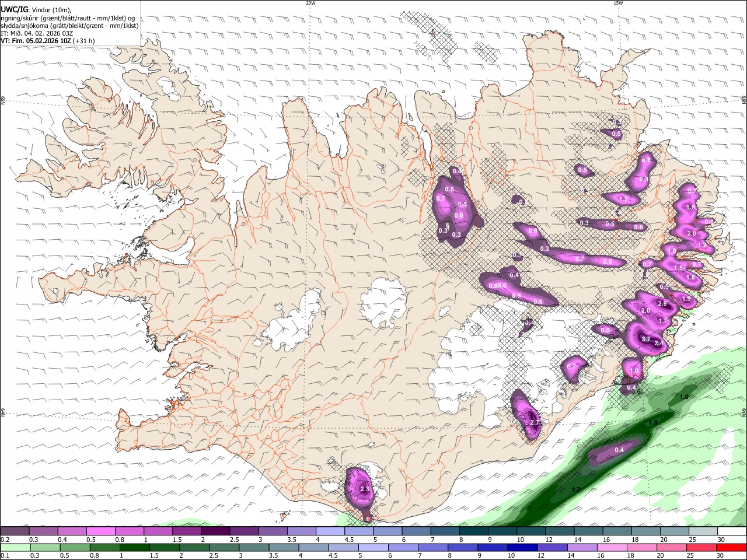Click the '0.2' label on the upper legend scale

pyautogui.click(x=5, y=540)
